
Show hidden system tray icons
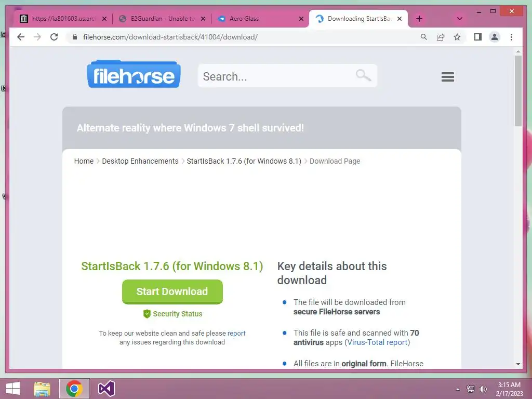coord(458,389)
